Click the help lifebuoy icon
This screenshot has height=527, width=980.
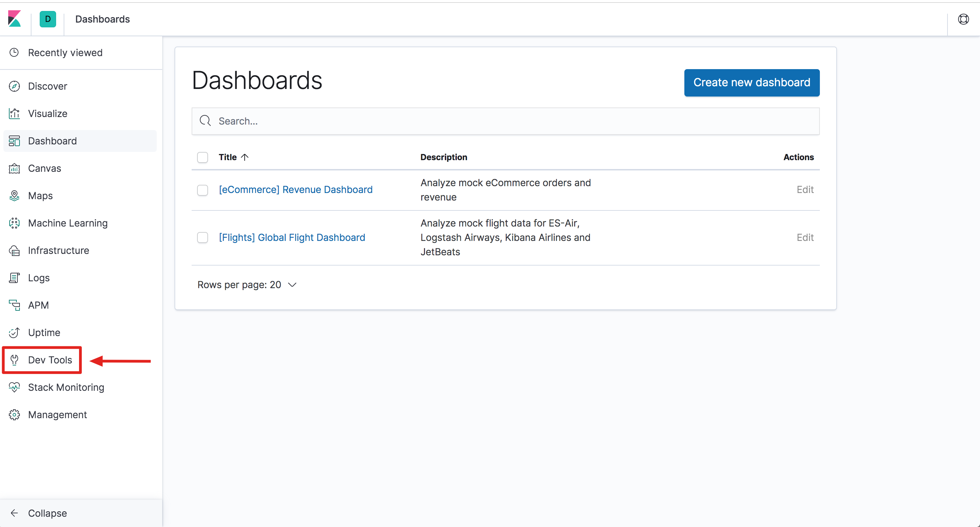coord(963,19)
